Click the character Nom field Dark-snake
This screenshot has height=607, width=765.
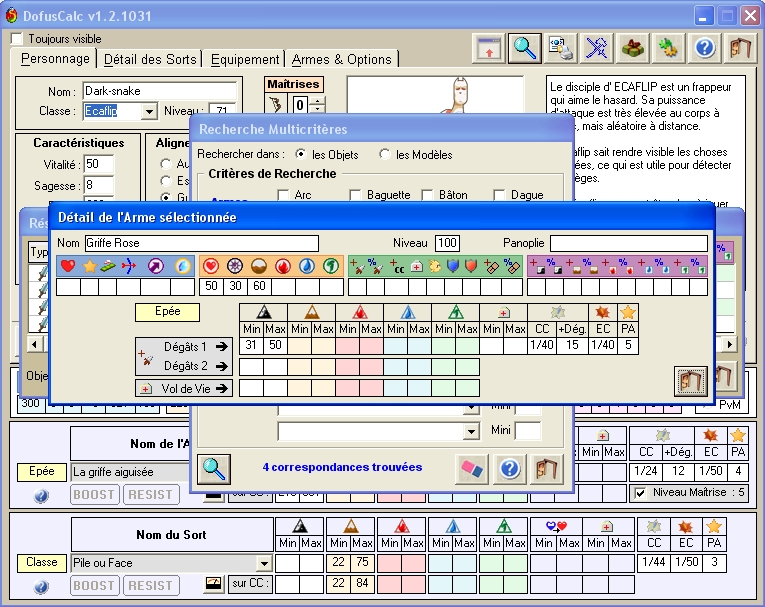tap(160, 91)
